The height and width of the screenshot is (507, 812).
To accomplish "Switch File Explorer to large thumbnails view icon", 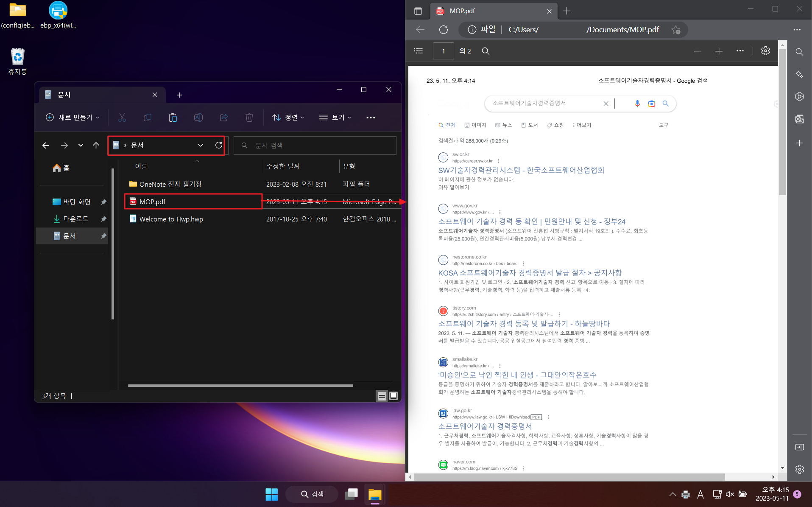I will click(x=393, y=396).
